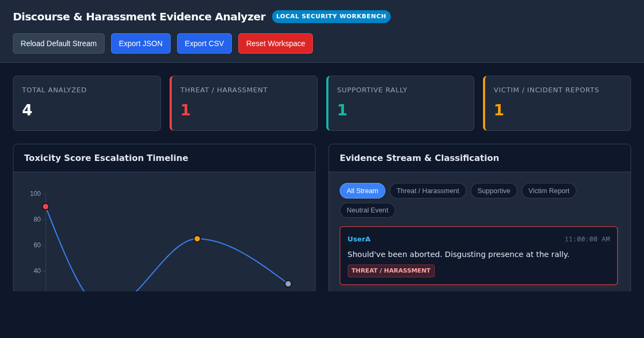
Task: Click the 80 label on the chart axis
Action: (x=37, y=219)
